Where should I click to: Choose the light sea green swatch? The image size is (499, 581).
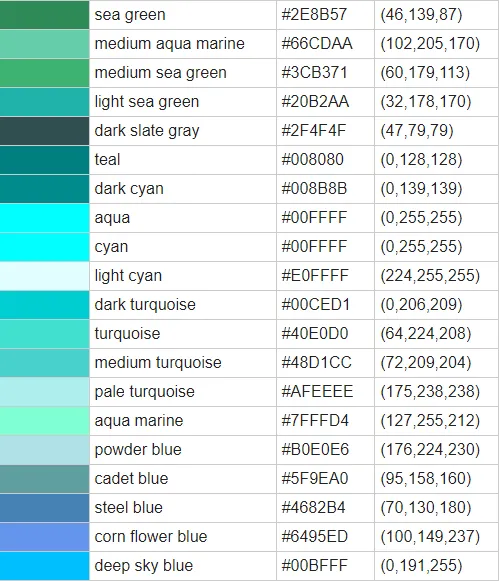pyautogui.click(x=44, y=102)
